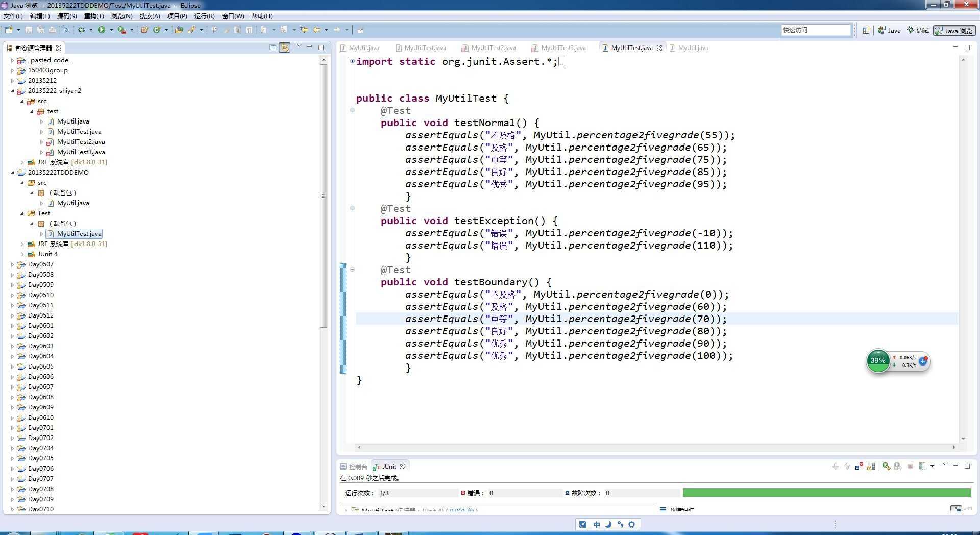Click the Back navigation arrow in the toolbar
This screenshot has height=535, width=980.
tap(316, 30)
